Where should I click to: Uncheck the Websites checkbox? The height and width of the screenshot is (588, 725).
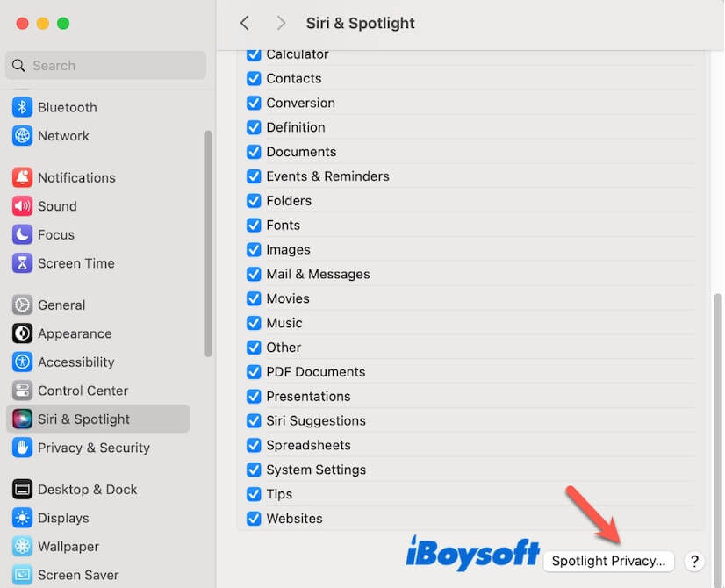[254, 519]
